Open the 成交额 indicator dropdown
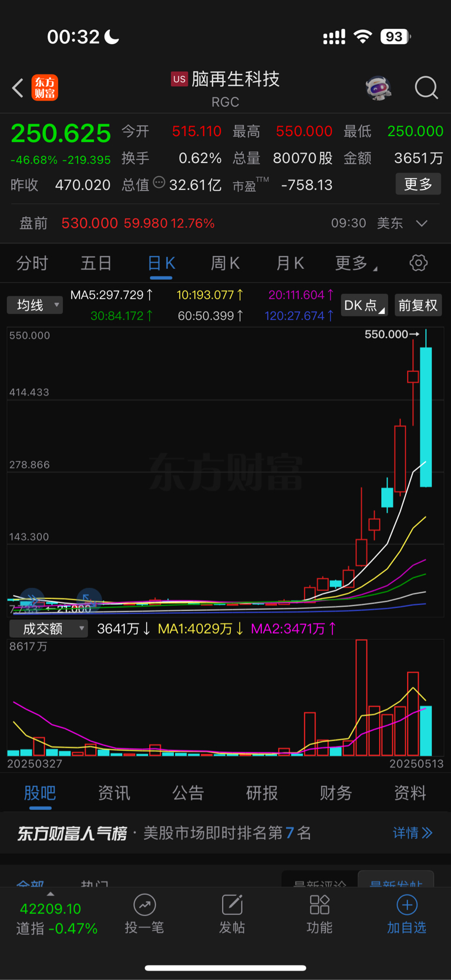 [49, 628]
